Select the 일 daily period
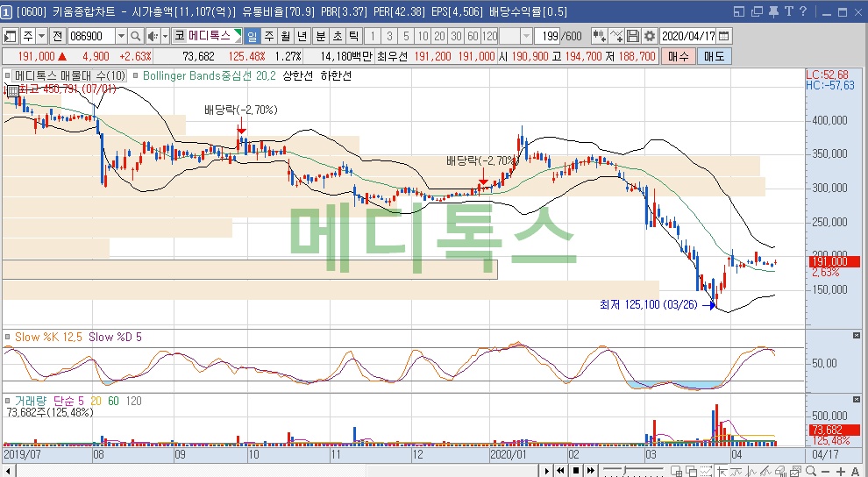Image resolution: width=868 pixels, height=477 pixels. point(253,37)
